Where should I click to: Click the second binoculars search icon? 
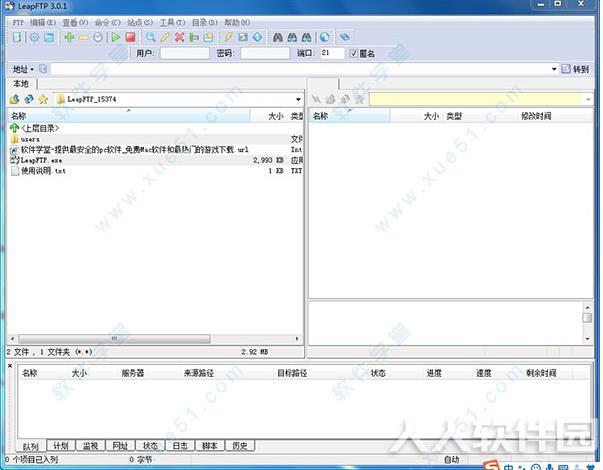pyautogui.click(x=292, y=37)
